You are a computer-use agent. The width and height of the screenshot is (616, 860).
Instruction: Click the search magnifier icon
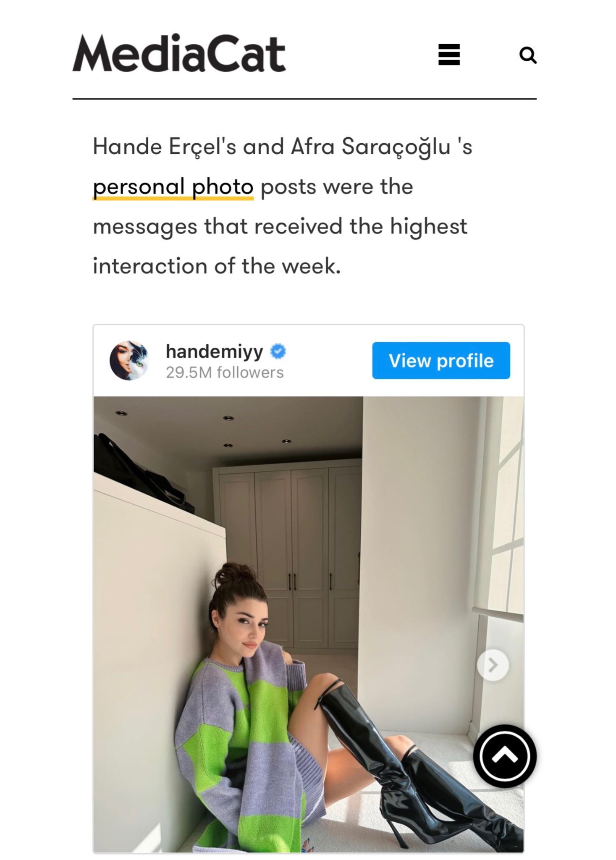tap(528, 55)
